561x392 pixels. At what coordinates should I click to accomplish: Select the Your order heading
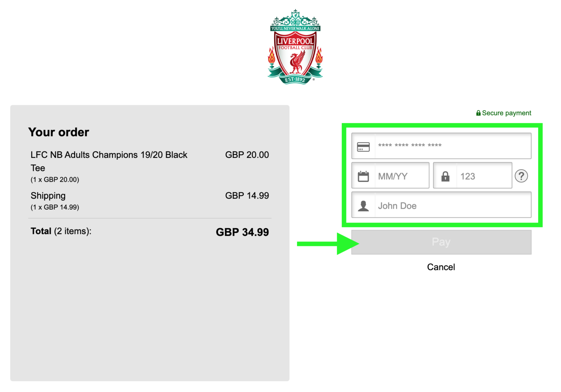click(59, 132)
